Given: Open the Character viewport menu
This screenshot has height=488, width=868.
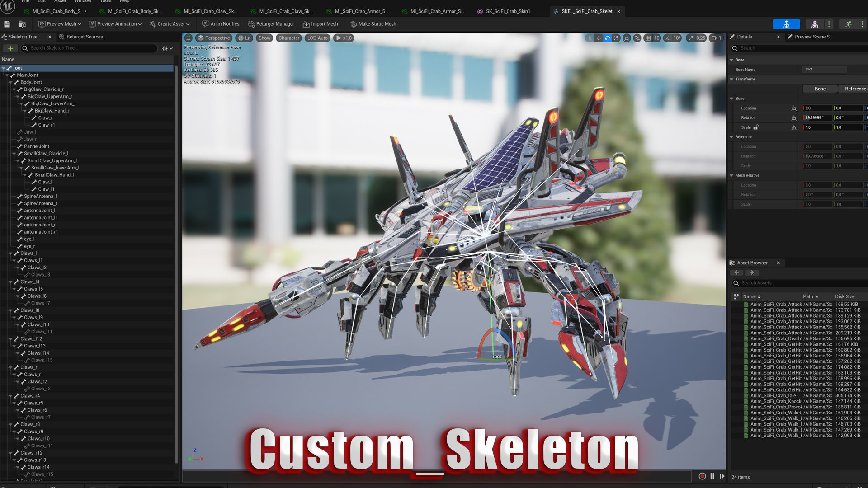Looking at the screenshot, I should click(x=288, y=38).
